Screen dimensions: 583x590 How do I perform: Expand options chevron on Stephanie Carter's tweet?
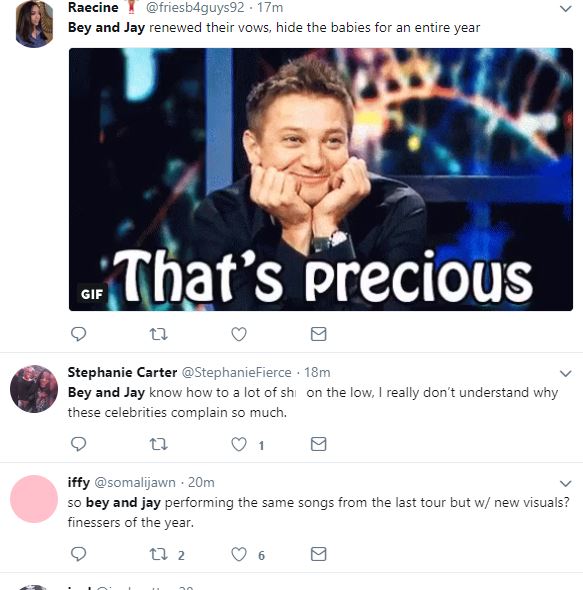566,373
